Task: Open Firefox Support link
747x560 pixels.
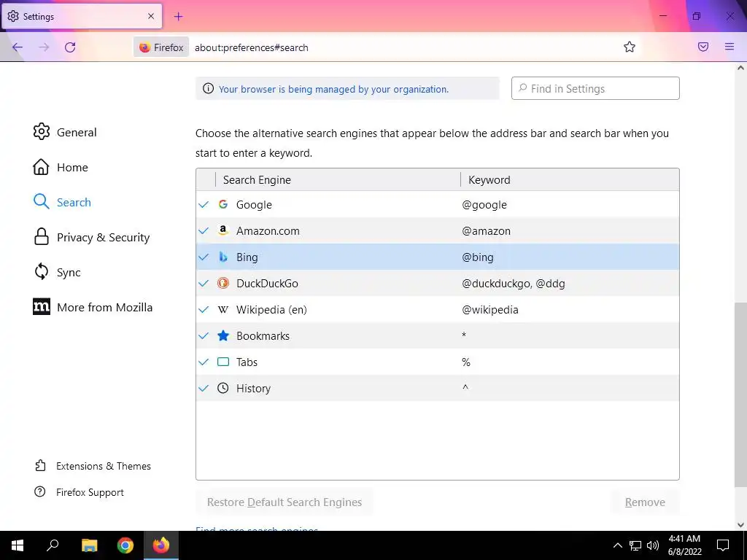Action: pos(79,492)
